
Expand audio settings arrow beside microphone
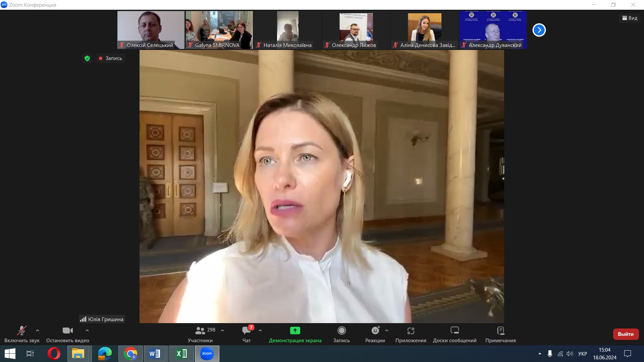coord(38,330)
